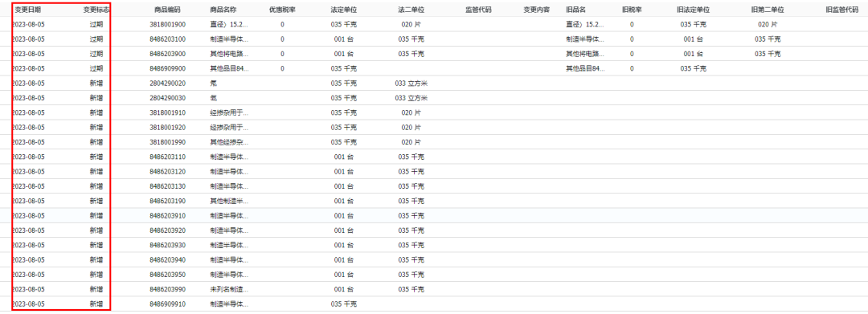Image resolution: width=868 pixels, height=314 pixels.
Task: Select product code 8486203990
Action: (168, 289)
